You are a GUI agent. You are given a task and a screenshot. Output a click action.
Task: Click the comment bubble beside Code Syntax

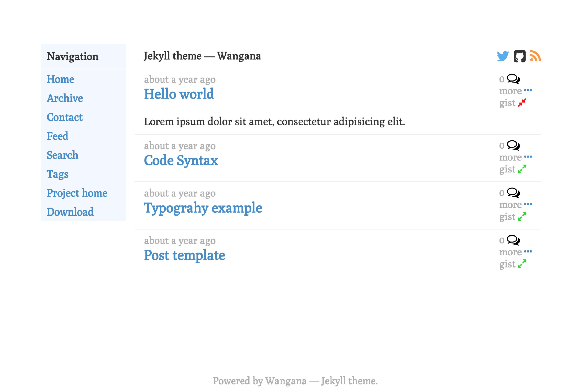coord(513,146)
